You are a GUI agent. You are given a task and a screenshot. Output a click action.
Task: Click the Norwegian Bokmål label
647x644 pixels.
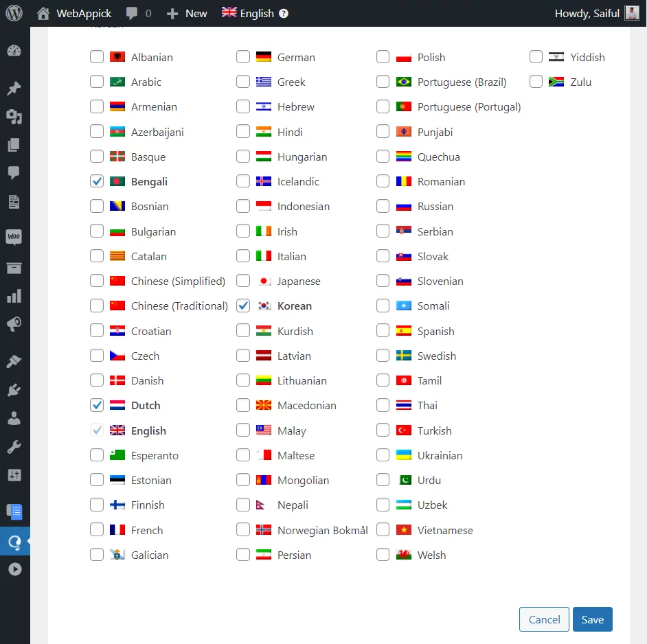click(323, 530)
